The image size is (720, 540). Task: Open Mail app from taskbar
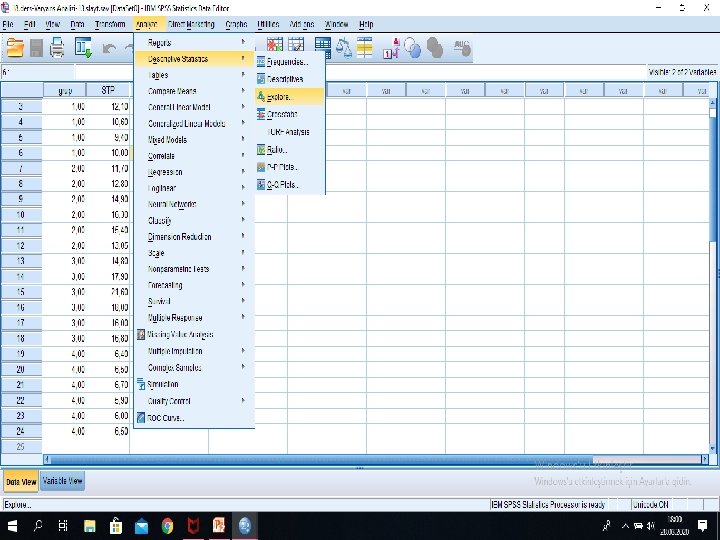(141, 526)
